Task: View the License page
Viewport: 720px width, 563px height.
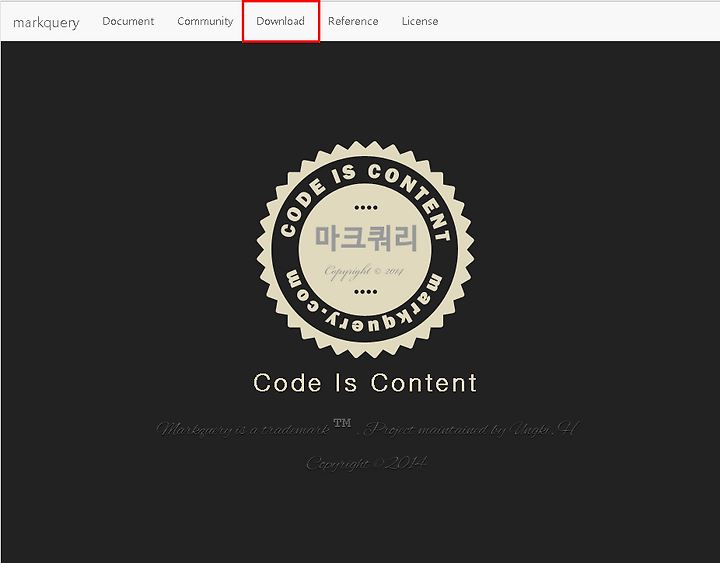Action: point(420,21)
